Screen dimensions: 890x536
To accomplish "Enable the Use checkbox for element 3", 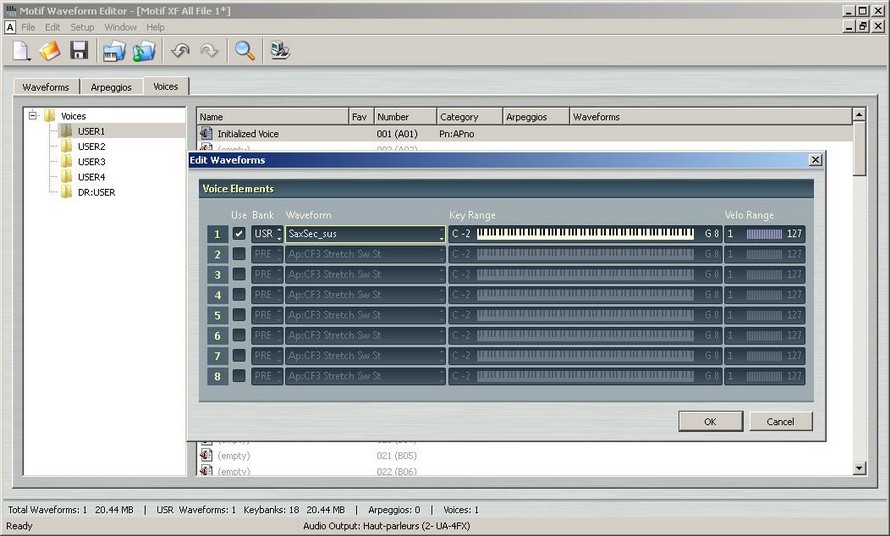I will (x=239, y=275).
